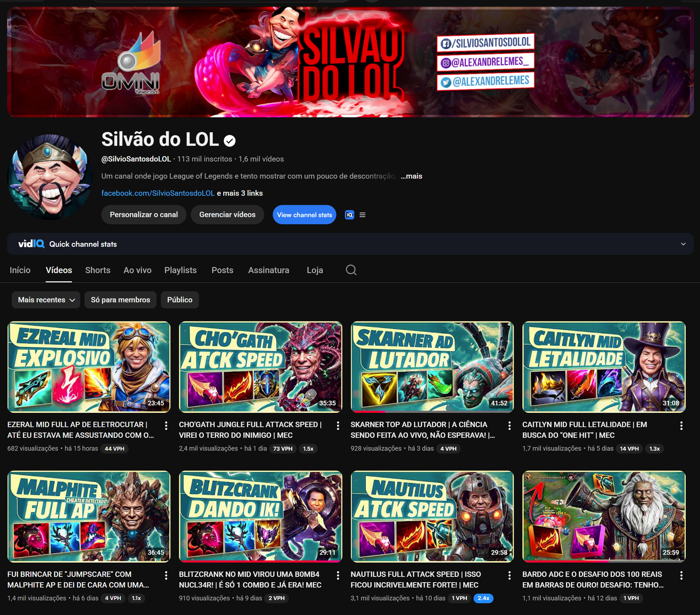
Task: Open options menu for Bardo ADC video
Action: [x=681, y=575]
